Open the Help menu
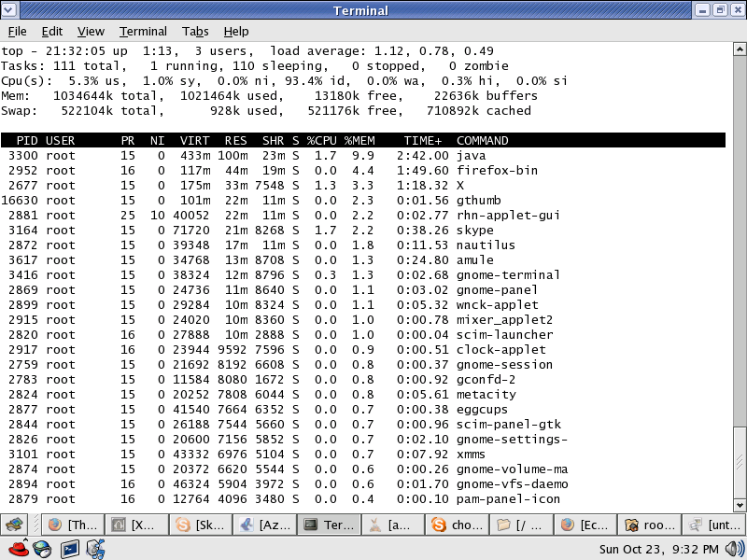 pyautogui.click(x=236, y=32)
